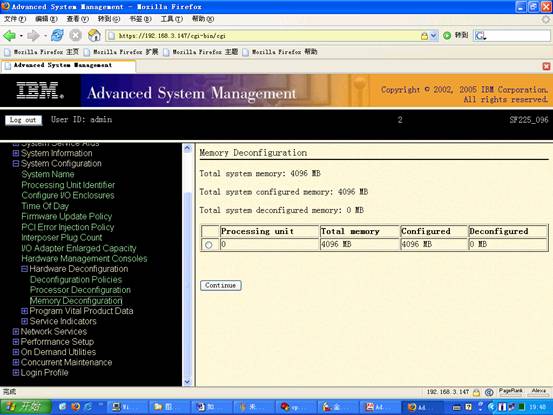Open Deconfiguration Policies
The image size is (553, 415).
click(x=76, y=280)
